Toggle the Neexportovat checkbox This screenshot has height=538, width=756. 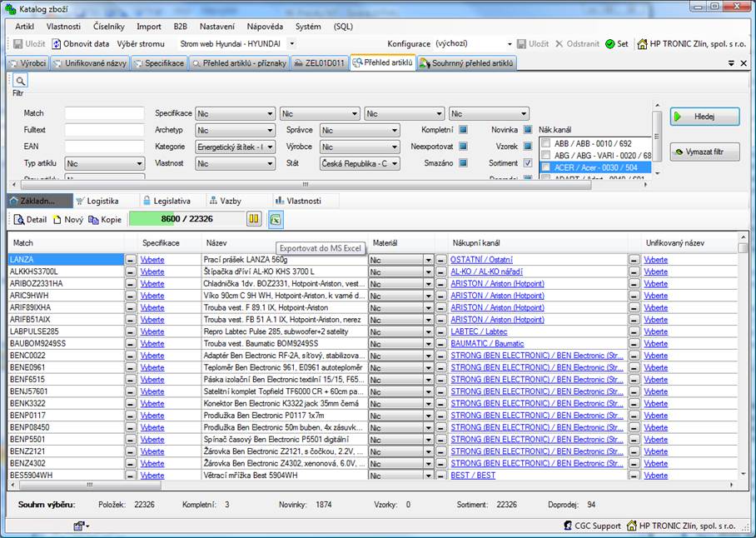(463, 146)
